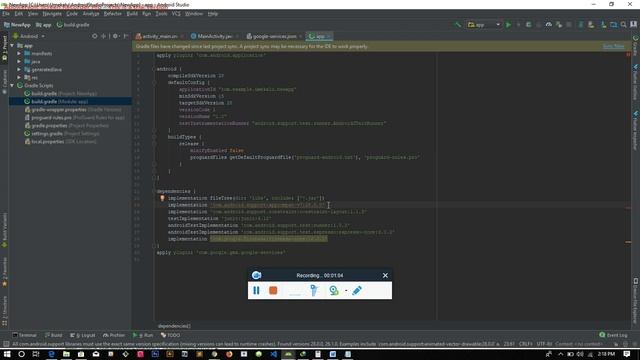Image resolution: width=640 pixels, height=360 pixels.
Task: Click NewApp breadcrumb in navigation bar
Action: click(x=17, y=25)
